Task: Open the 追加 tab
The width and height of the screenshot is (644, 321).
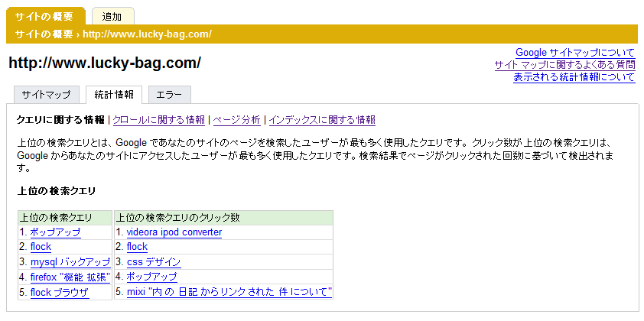Action: click(x=112, y=16)
